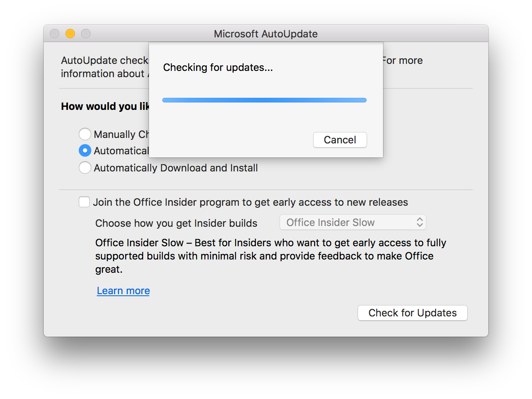Click the up-down chevrons on Insider builds selector

pos(420,222)
